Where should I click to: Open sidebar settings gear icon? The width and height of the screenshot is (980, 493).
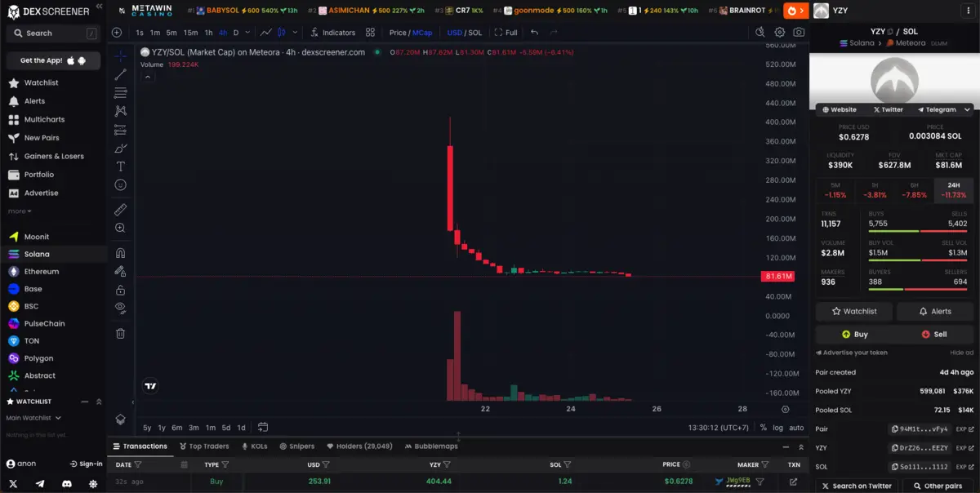tap(93, 484)
